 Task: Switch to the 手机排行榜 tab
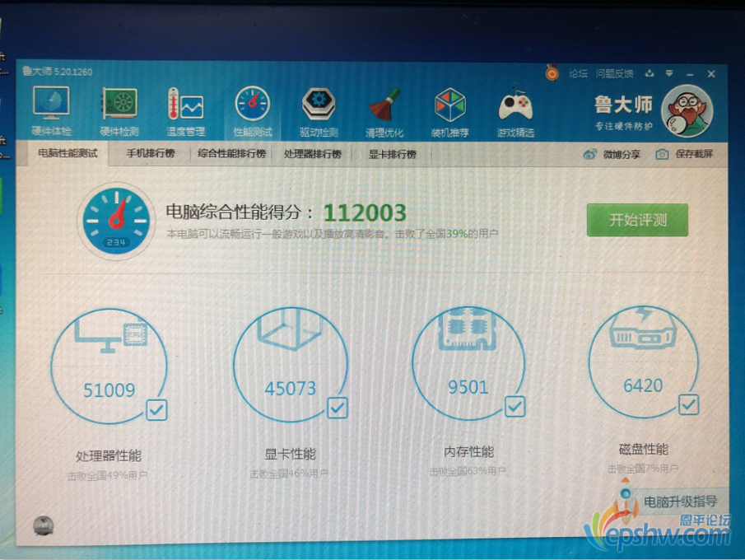pyautogui.click(x=150, y=153)
